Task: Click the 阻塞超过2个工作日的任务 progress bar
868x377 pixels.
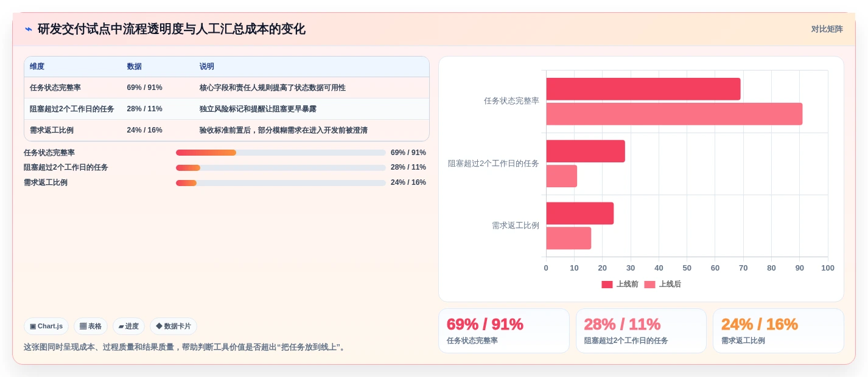Action: click(281, 167)
